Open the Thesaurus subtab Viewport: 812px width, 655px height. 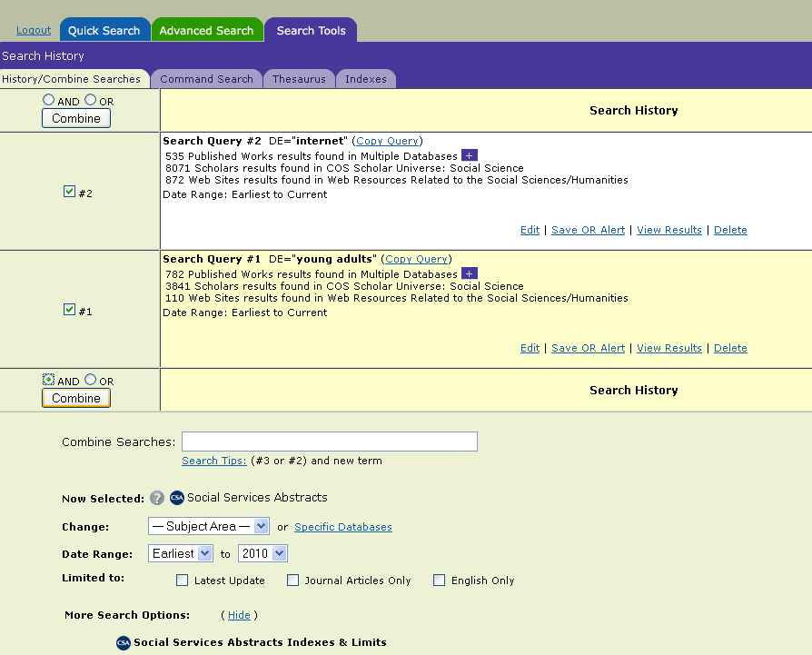point(300,79)
